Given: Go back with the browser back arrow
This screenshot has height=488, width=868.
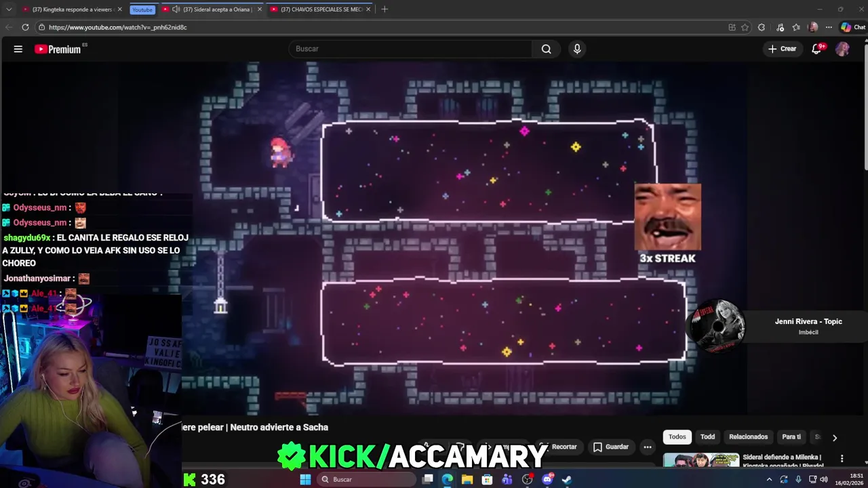Looking at the screenshot, I should [x=8, y=27].
